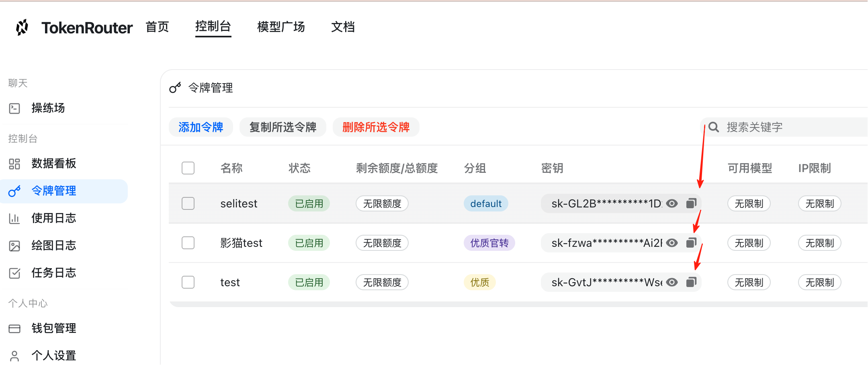This screenshot has height=365, width=868.
Task: Click the 添加令牌 button
Action: [x=201, y=127]
